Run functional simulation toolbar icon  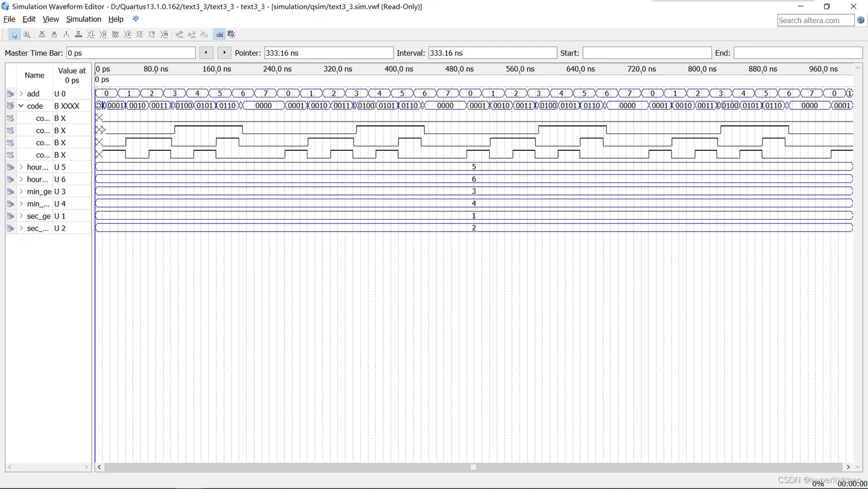(179, 34)
